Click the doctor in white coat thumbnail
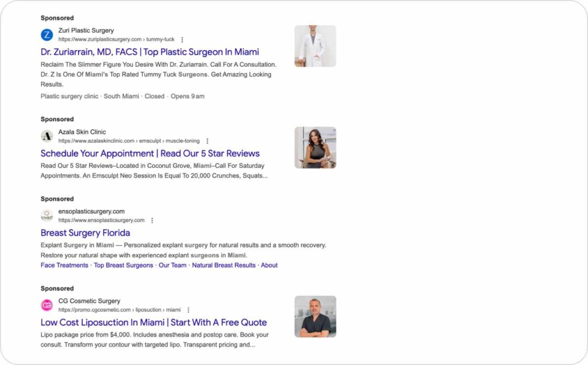Image resolution: width=588 pixels, height=365 pixels. 315,46
